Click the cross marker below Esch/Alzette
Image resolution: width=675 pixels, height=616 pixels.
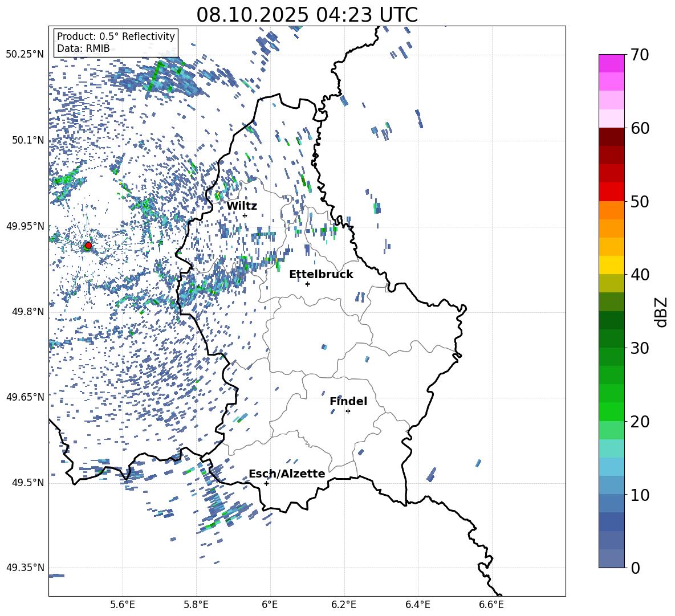pyautogui.click(x=266, y=483)
